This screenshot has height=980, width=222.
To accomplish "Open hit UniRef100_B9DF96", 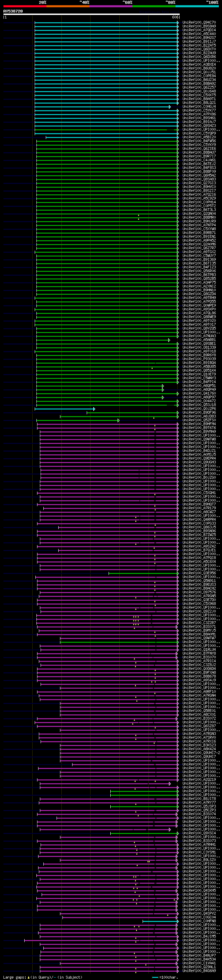I will [199, 412].
